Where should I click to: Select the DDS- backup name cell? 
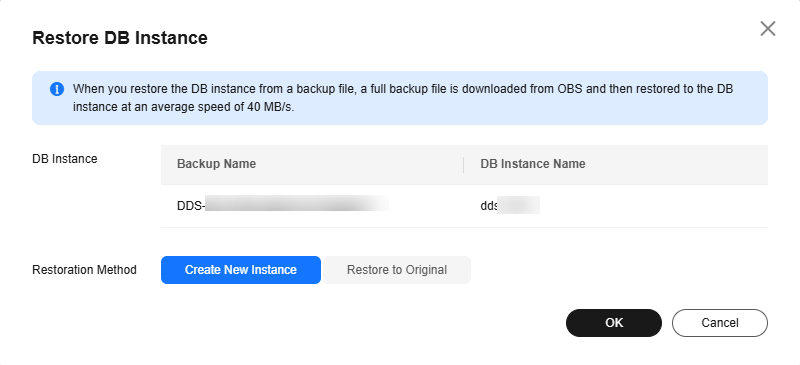point(312,206)
